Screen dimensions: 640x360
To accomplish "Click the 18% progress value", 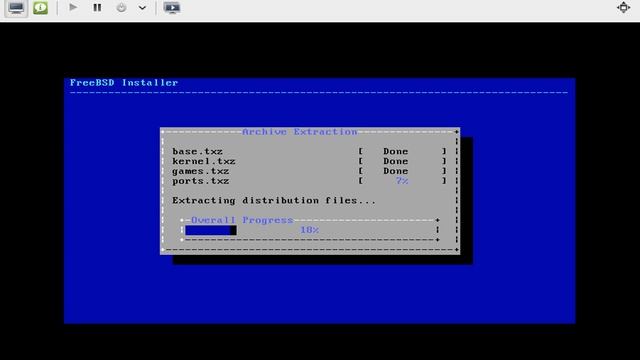I will pyautogui.click(x=309, y=230).
